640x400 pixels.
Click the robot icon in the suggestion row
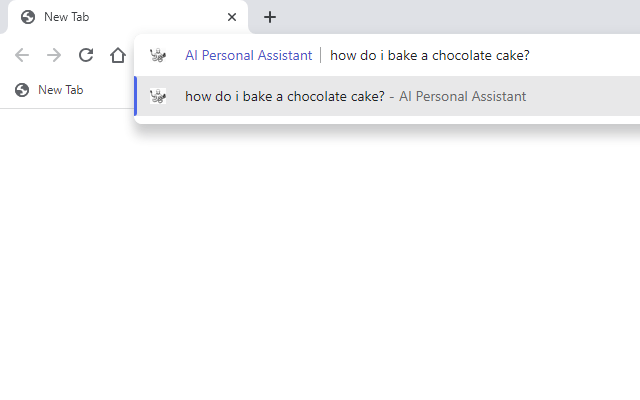click(x=158, y=96)
